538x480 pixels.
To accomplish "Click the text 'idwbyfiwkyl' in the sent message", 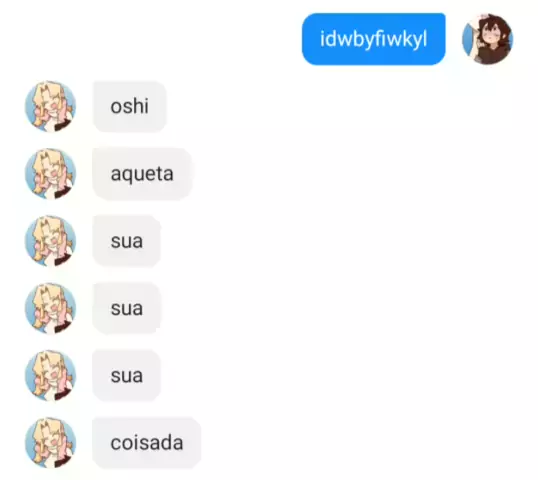I will 374,39.
